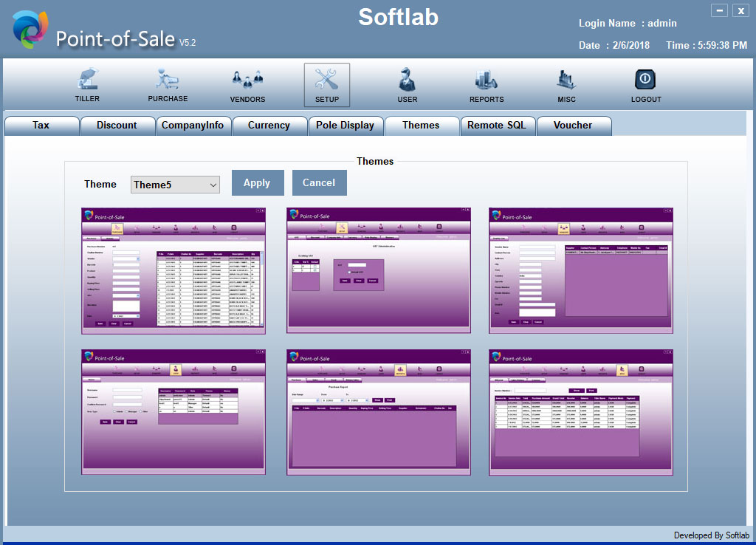Click the purchase screen theme preview thumbnail
The image size is (756, 545).
173,270
